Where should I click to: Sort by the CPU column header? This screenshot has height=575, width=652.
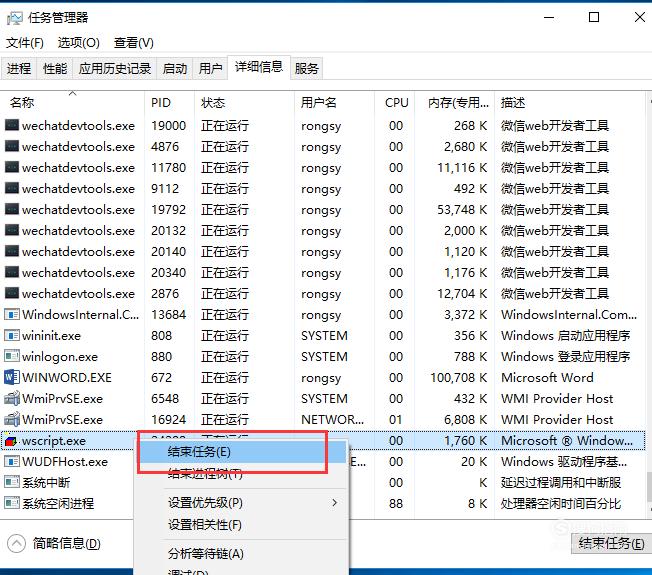[x=394, y=102]
